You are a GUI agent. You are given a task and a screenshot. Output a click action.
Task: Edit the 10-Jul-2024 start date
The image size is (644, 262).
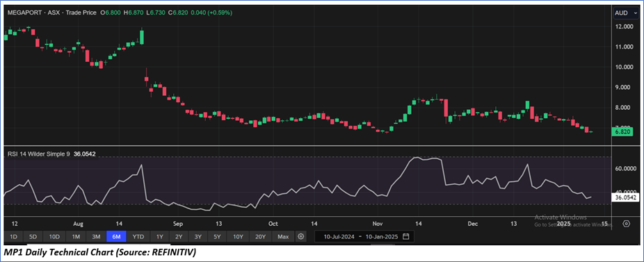[339, 236]
